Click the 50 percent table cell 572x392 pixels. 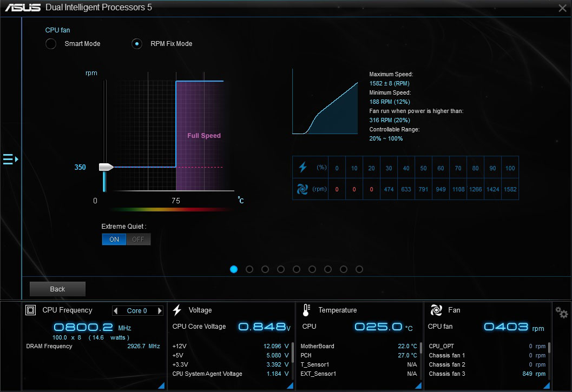pos(424,168)
